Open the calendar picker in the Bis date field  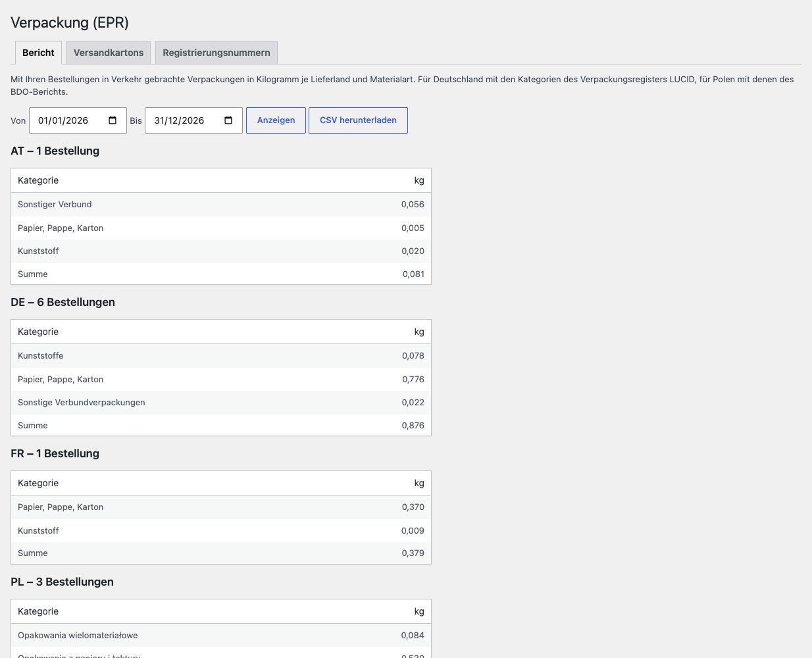point(228,120)
